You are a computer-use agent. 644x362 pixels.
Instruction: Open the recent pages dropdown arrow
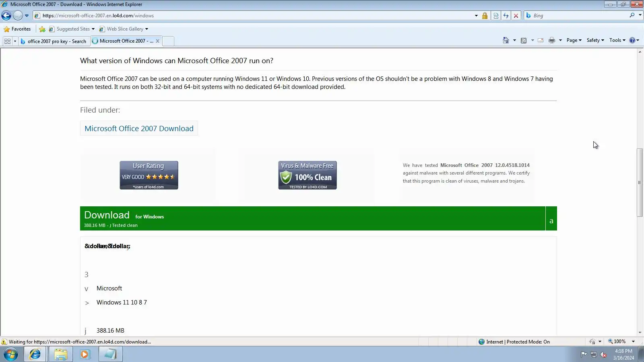[x=27, y=16]
